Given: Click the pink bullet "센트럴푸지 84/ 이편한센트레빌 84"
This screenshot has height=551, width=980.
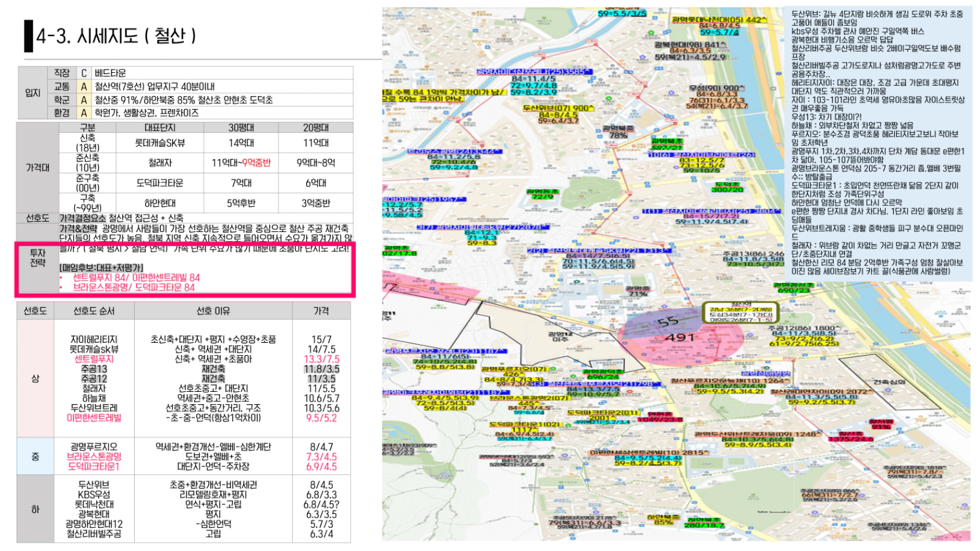Looking at the screenshot, I should (136, 278).
